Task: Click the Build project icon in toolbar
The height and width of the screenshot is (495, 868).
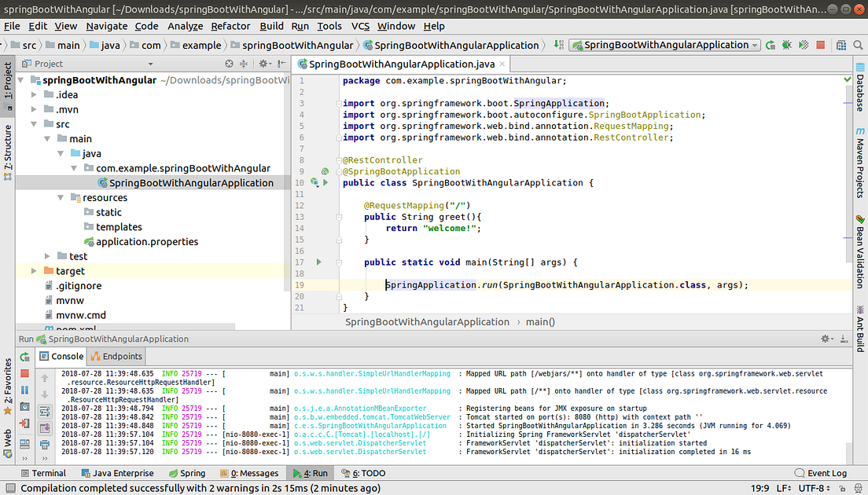Action: pyautogui.click(x=559, y=45)
